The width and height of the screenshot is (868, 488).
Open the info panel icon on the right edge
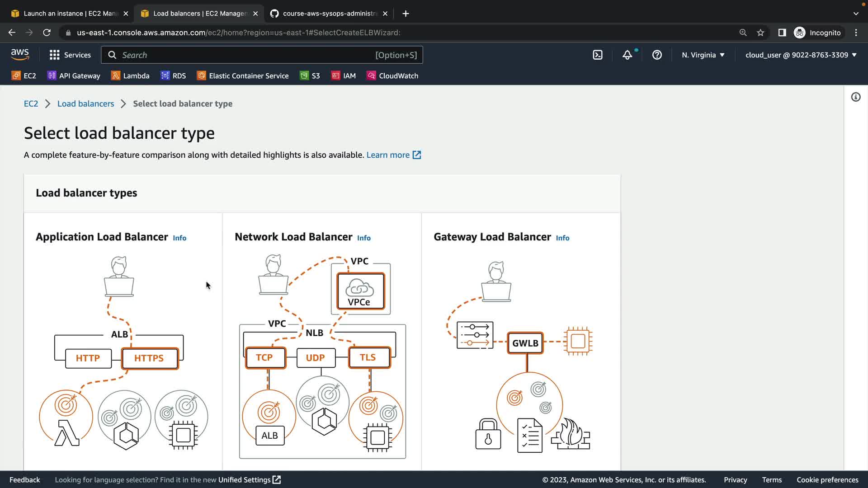pos(855,97)
